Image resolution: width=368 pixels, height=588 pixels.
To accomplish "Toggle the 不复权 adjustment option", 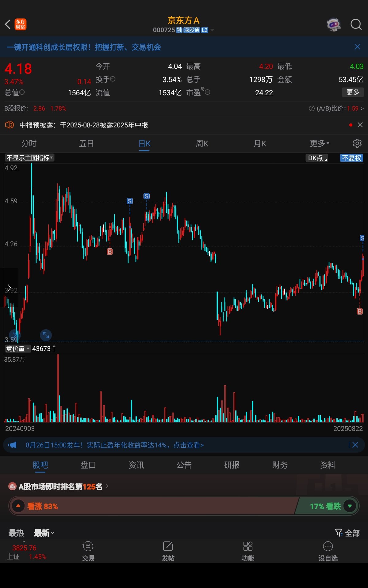I will point(351,158).
